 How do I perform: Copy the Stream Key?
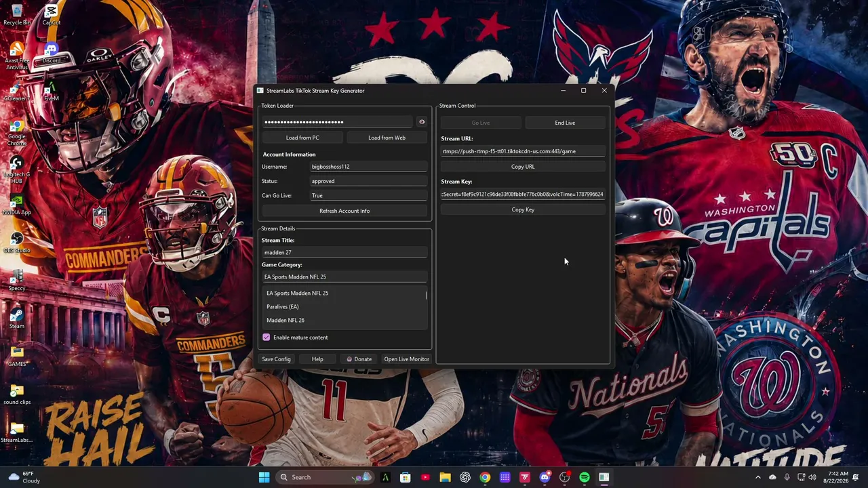pos(523,210)
